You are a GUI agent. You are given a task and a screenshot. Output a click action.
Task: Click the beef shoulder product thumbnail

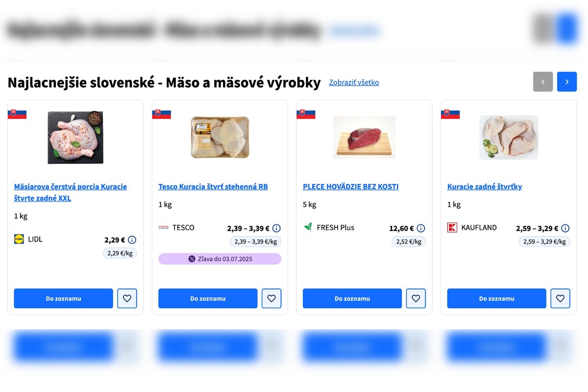[364, 137]
